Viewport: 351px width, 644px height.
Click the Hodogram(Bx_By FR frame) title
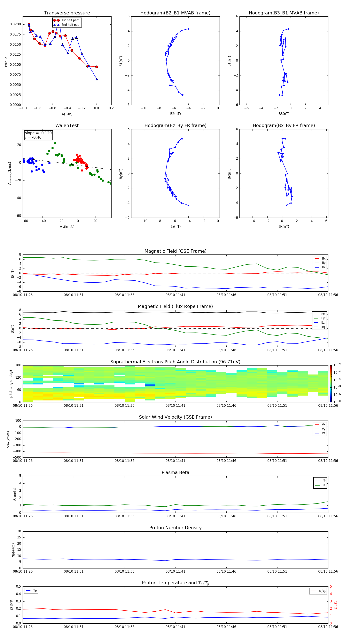284,125
